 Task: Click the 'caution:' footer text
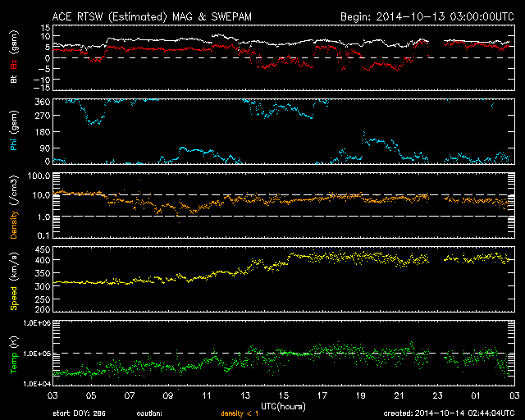(149, 413)
